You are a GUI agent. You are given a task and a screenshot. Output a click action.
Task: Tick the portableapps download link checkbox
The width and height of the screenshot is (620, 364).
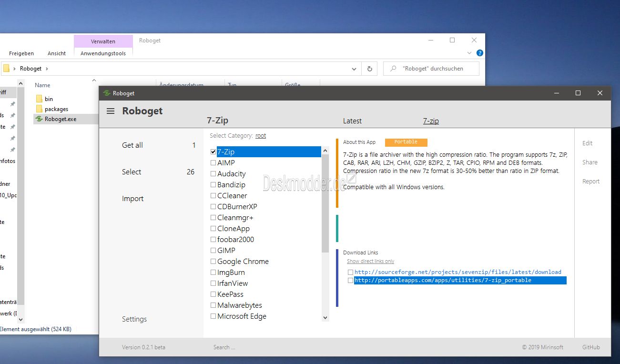click(350, 281)
